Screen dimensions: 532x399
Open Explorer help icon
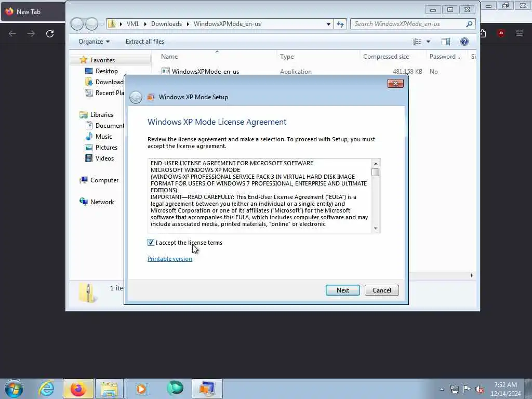pyautogui.click(x=464, y=42)
